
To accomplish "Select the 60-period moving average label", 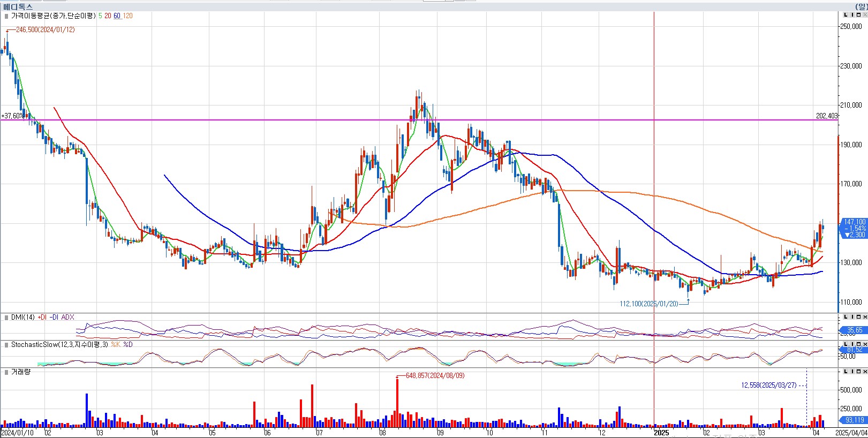I will click(117, 16).
